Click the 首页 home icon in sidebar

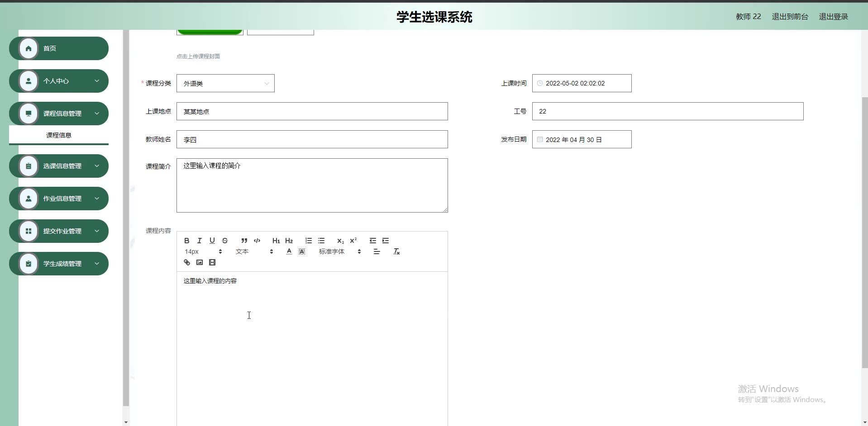pos(29,48)
